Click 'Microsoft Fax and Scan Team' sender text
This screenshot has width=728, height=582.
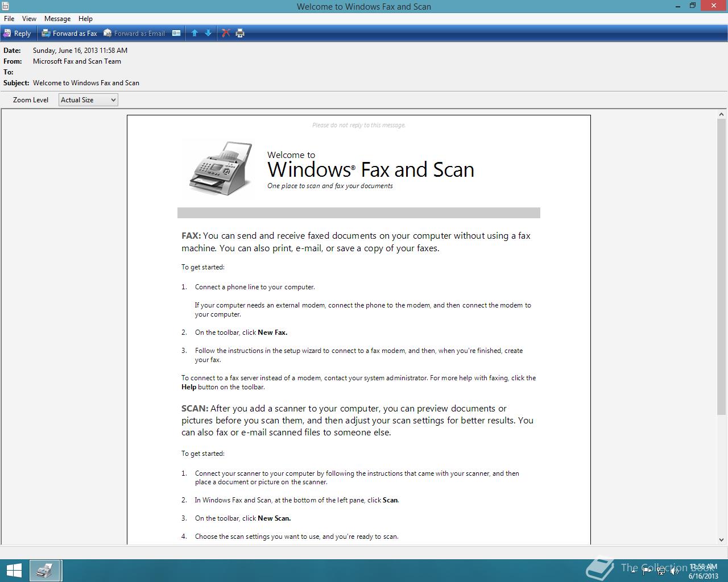(x=77, y=61)
